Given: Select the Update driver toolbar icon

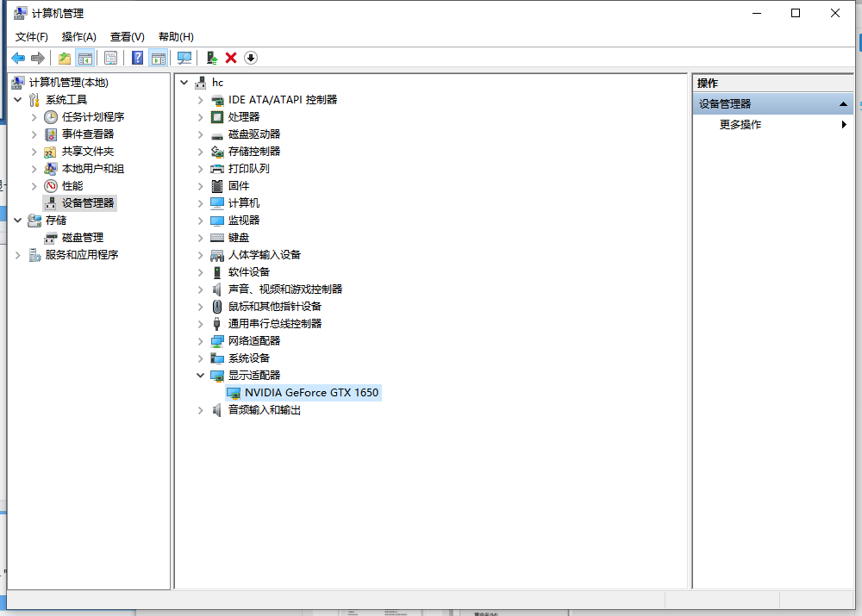Looking at the screenshot, I should point(212,58).
